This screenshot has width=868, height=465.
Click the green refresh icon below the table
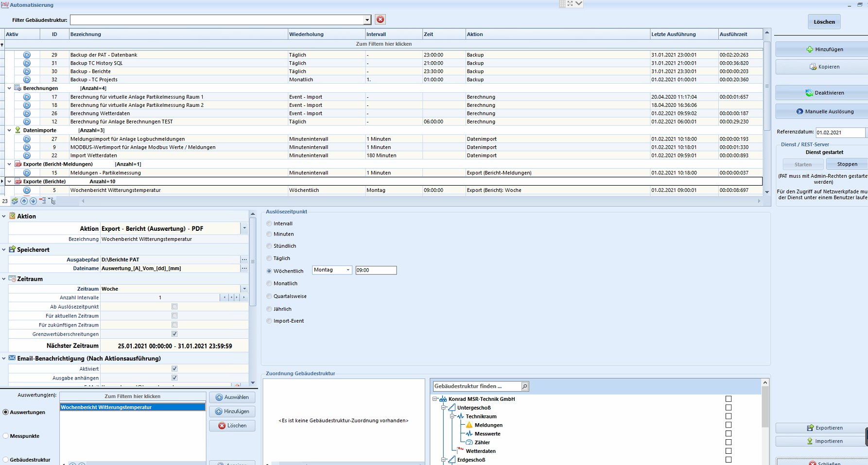click(x=15, y=201)
